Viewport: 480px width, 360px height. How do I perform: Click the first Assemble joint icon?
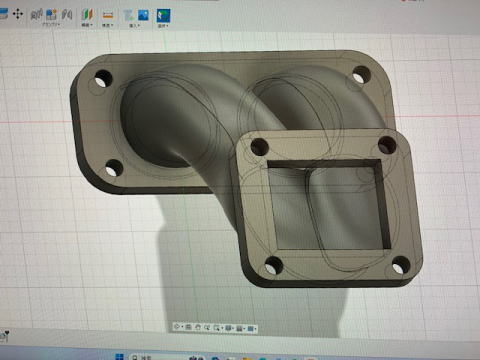coord(37,14)
